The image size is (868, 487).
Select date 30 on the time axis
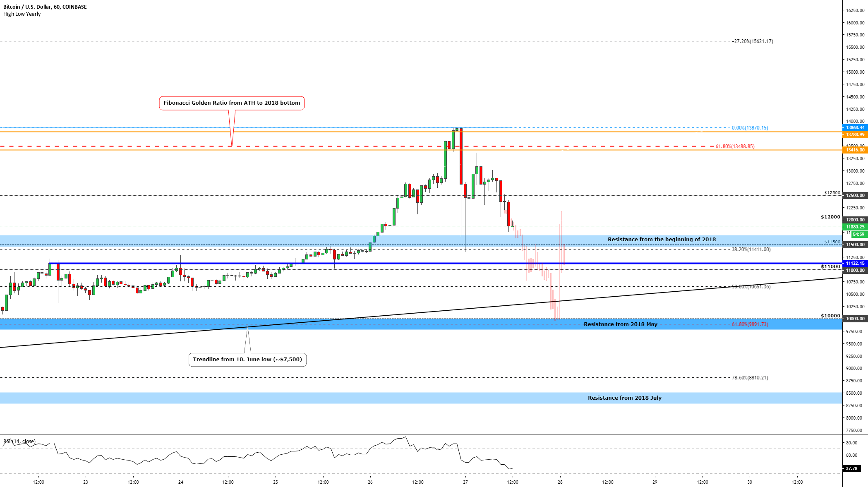tap(750, 482)
